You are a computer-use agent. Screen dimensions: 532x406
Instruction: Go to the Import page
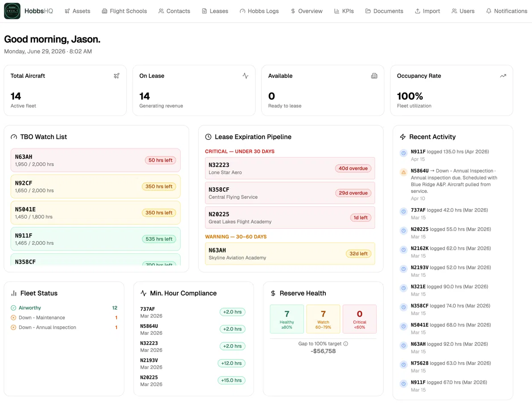tap(427, 11)
